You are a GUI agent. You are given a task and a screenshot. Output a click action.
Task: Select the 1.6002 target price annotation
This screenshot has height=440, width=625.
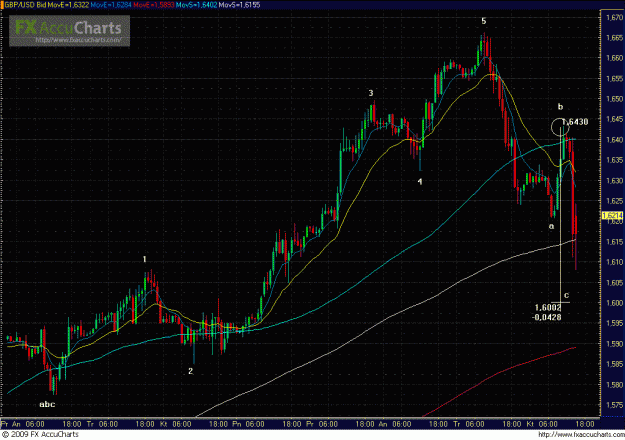pyautogui.click(x=548, y=308)
